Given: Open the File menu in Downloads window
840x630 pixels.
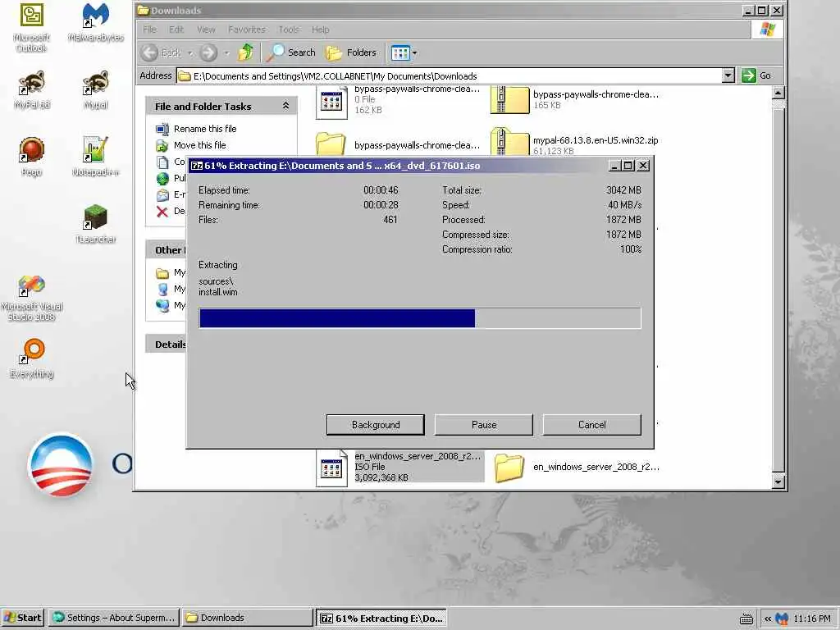Looking at the screenshot, I should click(x=150, y=30).
